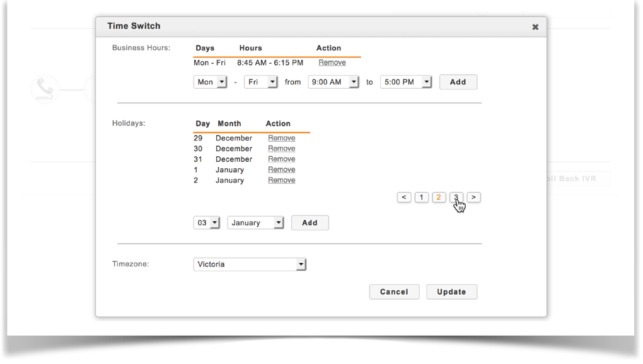Screen dimensions: 643x364
Task: Remove the Mon - Fri business hours entry
Action: [x=332, y=63]
